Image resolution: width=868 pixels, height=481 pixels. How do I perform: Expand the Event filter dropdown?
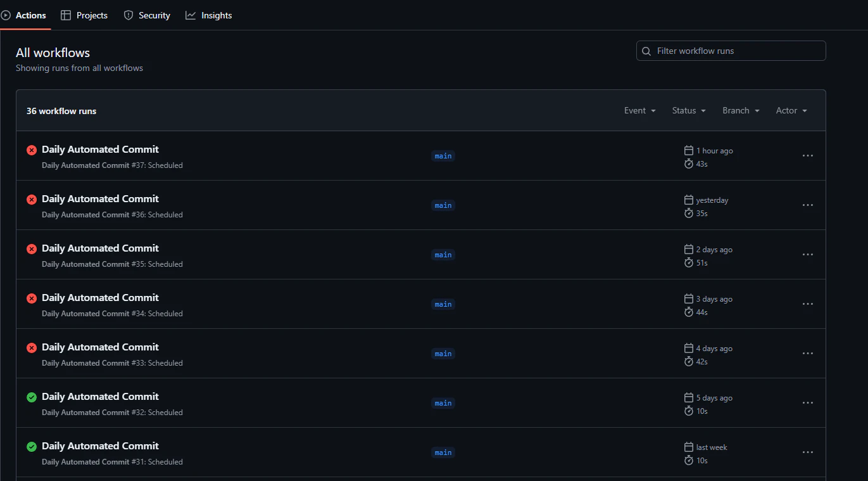point(639,110)
